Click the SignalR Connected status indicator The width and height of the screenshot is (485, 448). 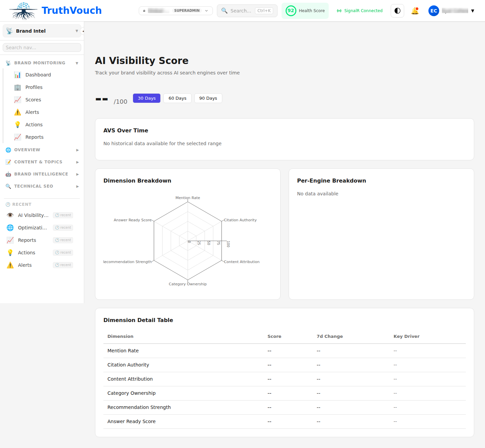(x=359, y=10)
